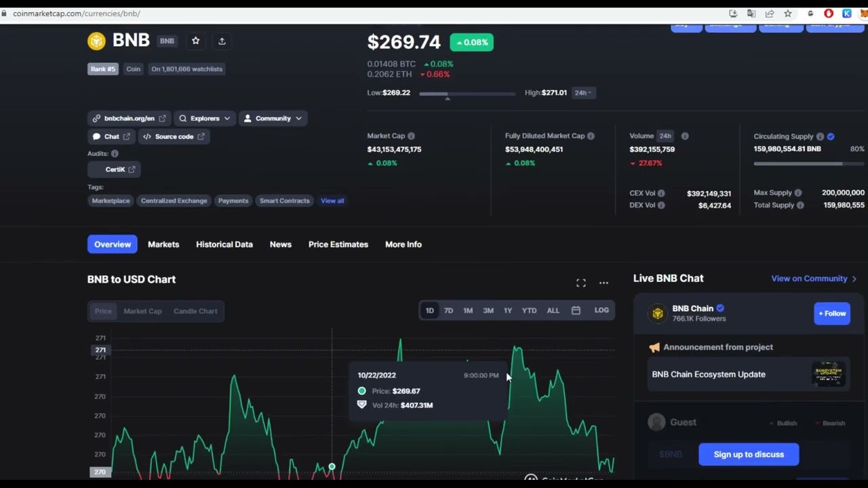The width and height of the screenshot is (868, 488).
Task: Select 3M chart range
Action: tap(488, 310)
